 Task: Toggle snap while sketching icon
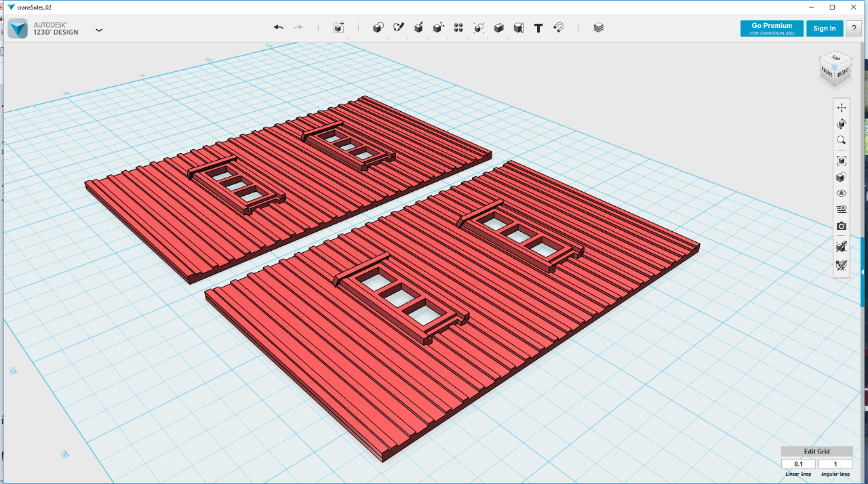click(x=842, y=246)
